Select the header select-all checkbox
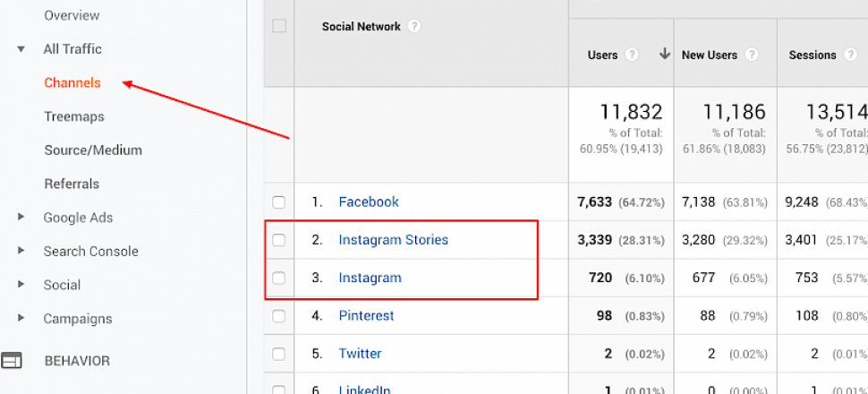Viewport: 868px width, 394px height. [x=279, y=26]
